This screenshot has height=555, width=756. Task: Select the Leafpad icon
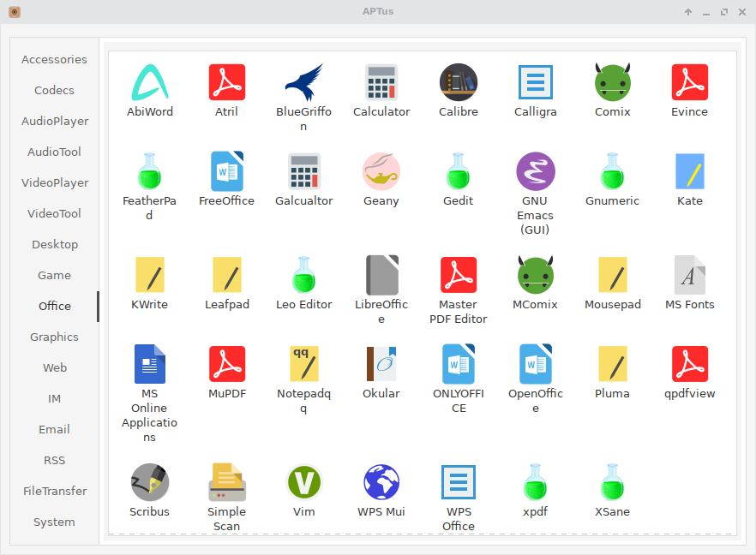226,275
